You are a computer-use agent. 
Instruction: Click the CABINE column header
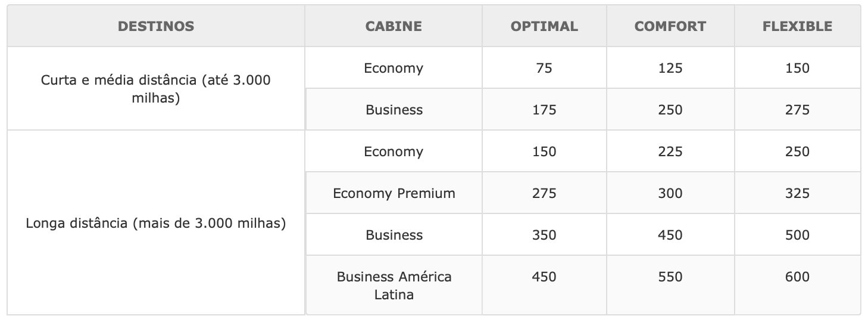(394, 26)
